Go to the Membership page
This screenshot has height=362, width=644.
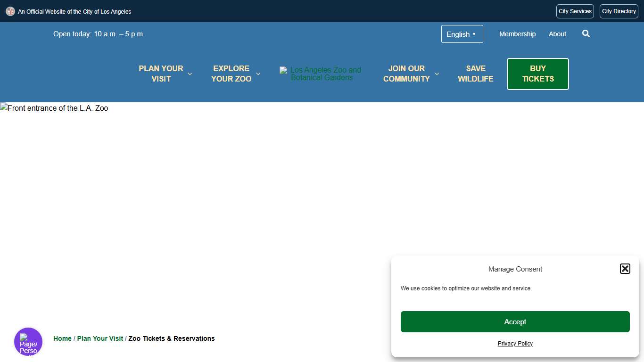point(517,34)
